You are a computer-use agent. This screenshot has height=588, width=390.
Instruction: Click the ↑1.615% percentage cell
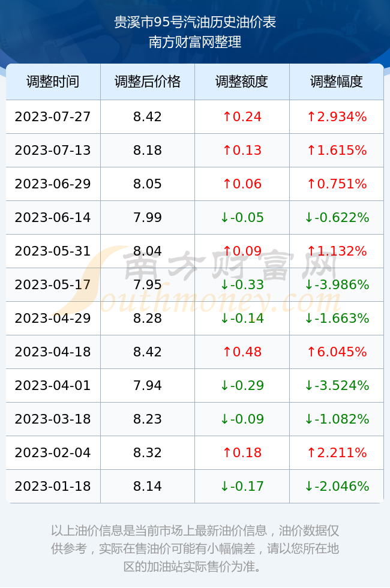(337, 151)
